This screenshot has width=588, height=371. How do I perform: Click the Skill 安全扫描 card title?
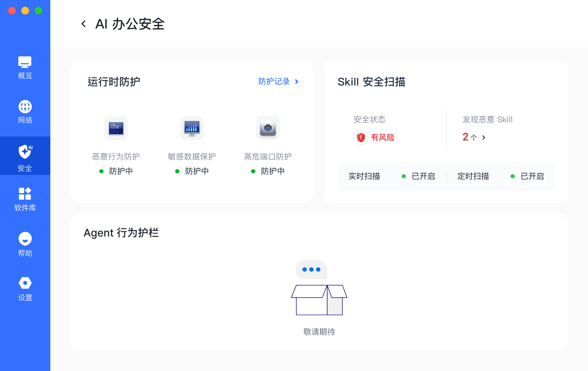[x=371, y=82]
